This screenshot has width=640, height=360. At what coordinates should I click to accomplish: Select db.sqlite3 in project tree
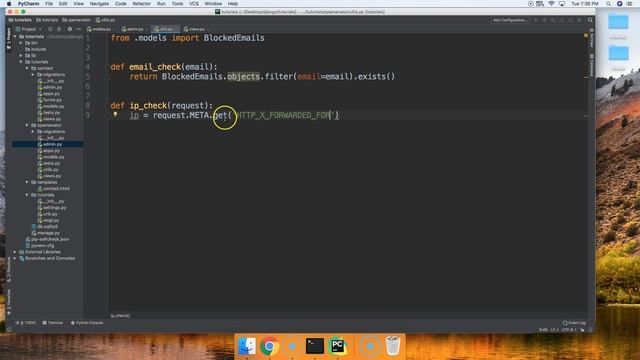45,227
